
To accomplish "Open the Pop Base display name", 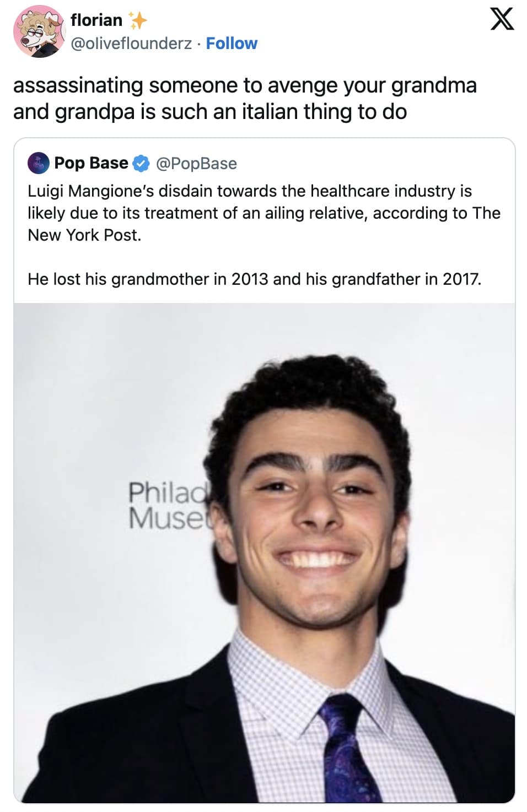I will 90,163.
